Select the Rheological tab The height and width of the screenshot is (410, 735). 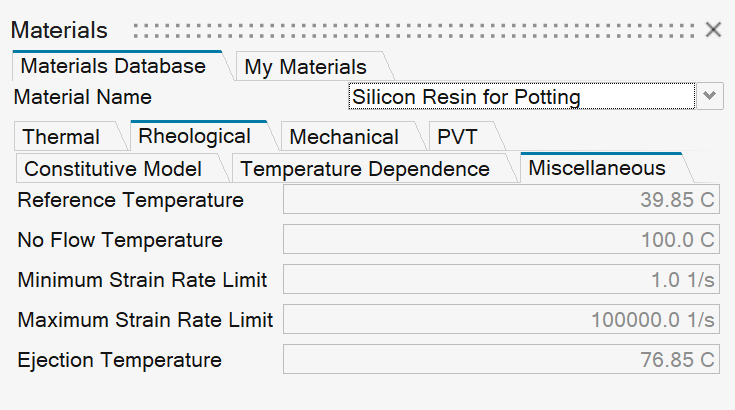pos(195,136)
